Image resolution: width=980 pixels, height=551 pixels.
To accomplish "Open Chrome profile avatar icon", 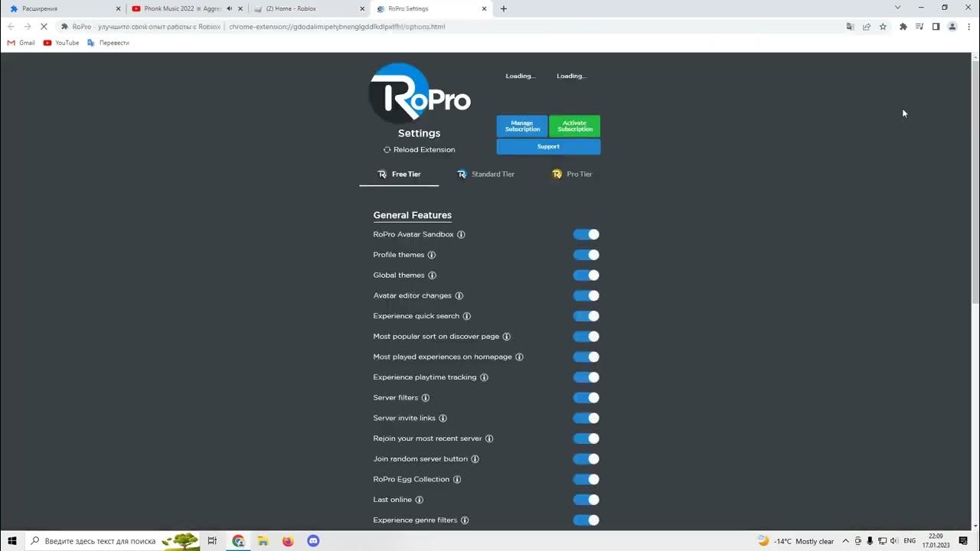I will point(952,26).
